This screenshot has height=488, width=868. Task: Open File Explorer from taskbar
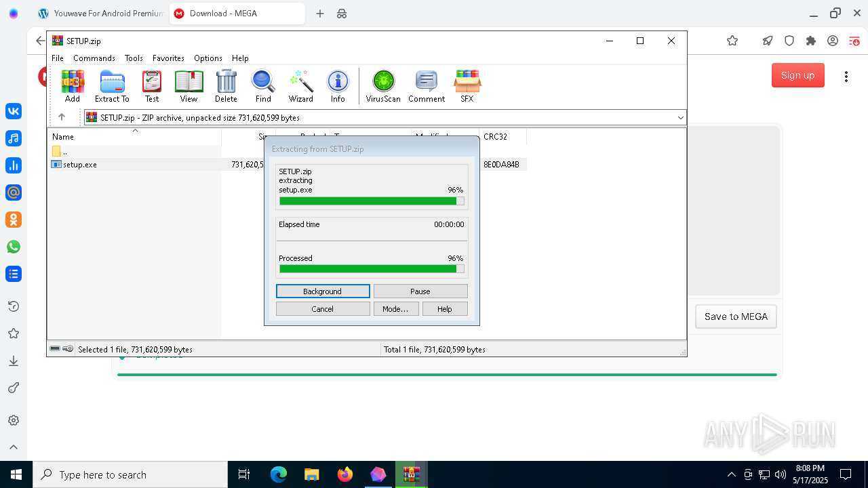(x=312, y=474)
